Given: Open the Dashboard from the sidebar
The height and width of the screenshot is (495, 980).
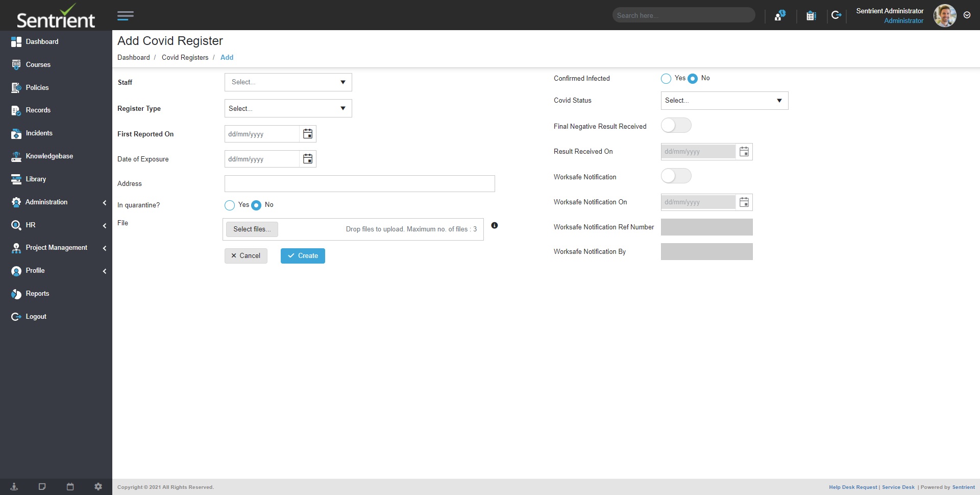Looking at the screenshot, I should (x=41, y=41).
